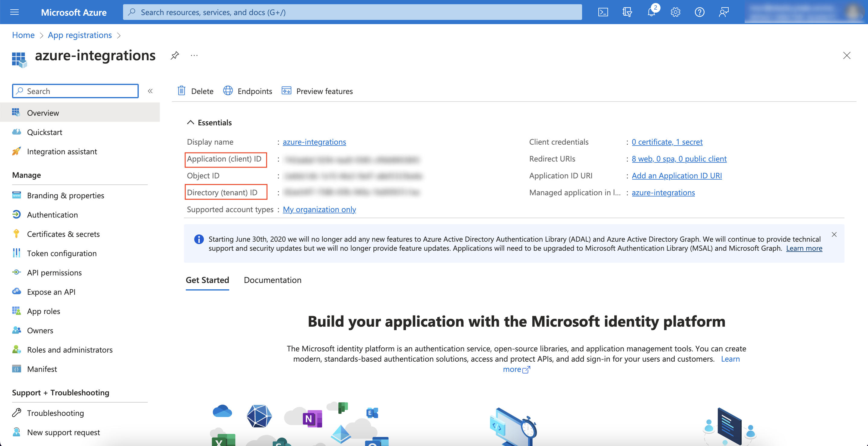Open Token configuration
Screen dimensions: 868x446
pos(62,253)
